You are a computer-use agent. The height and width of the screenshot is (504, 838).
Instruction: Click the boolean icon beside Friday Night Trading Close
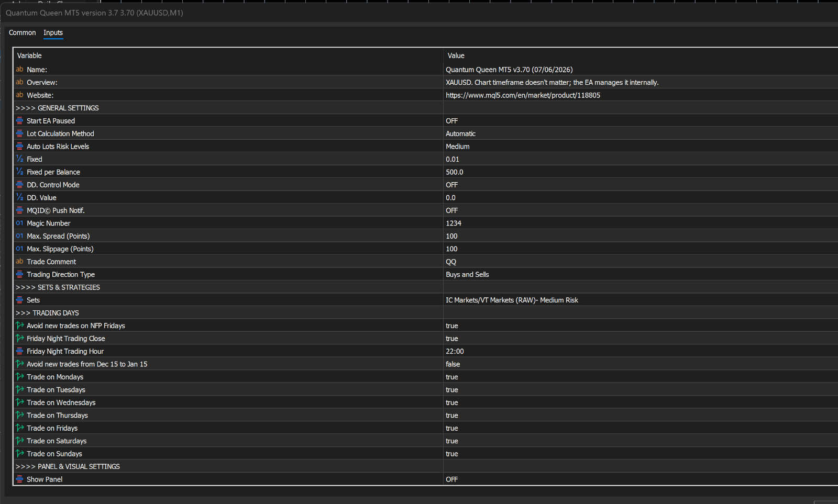tap(19, 339)
